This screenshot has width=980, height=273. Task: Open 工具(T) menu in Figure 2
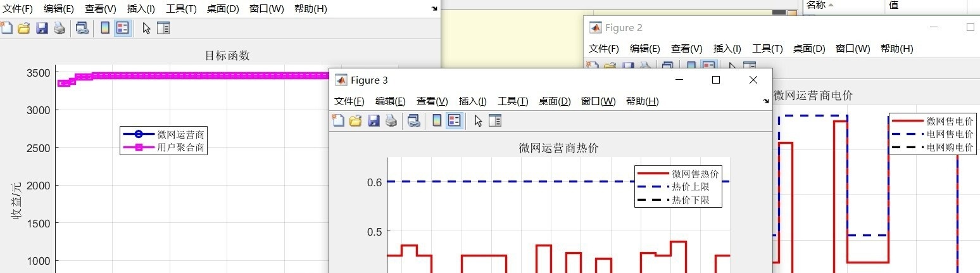click(767, 49)
